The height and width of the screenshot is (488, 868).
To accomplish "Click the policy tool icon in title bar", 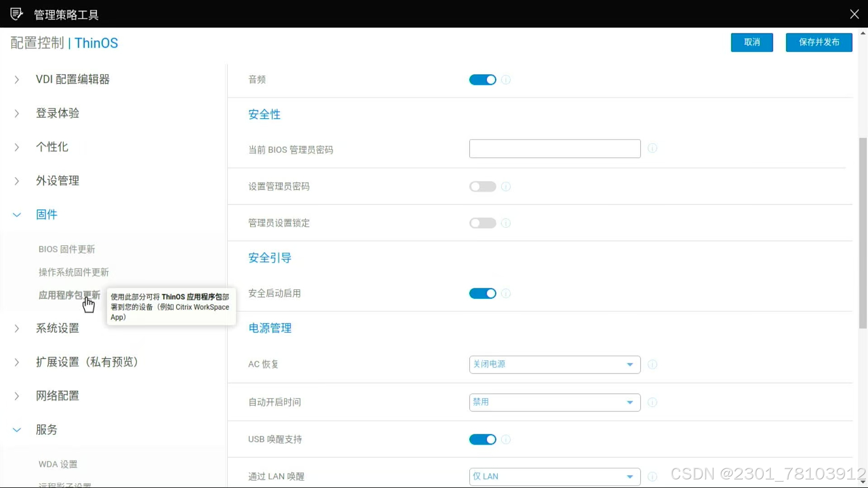I will pyautogui.click(x=16, y=14).
